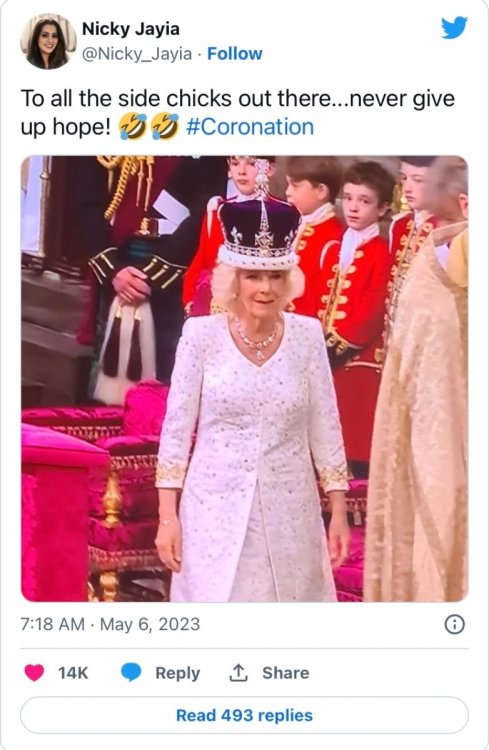Open Nicky Jayia's profile avatar

tap(48, 42)
